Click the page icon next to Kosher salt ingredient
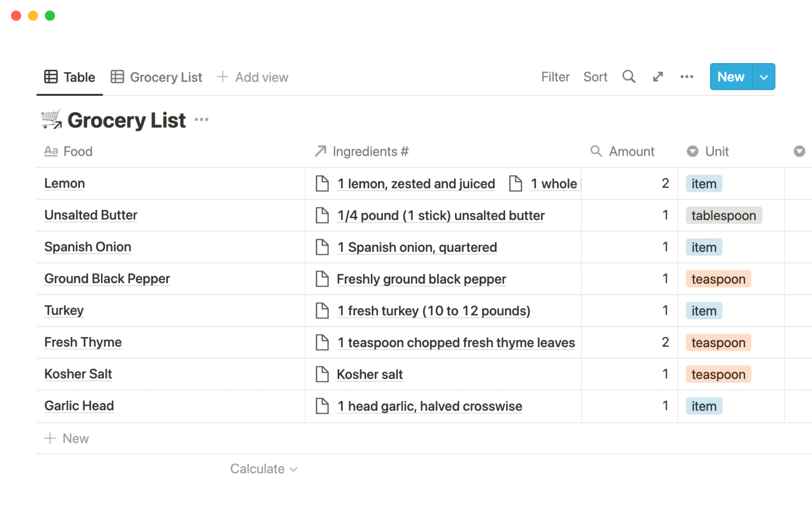812x508 pixels. coord(322,374)
